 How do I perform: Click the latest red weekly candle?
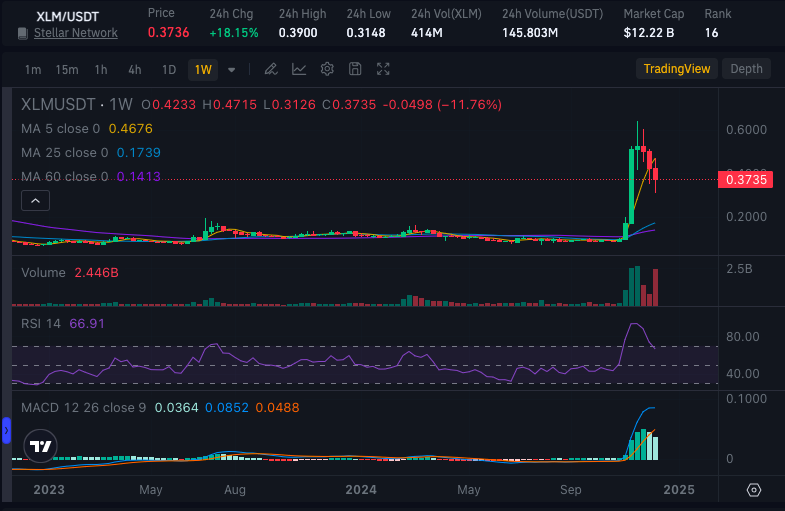[x=655, y=175]
